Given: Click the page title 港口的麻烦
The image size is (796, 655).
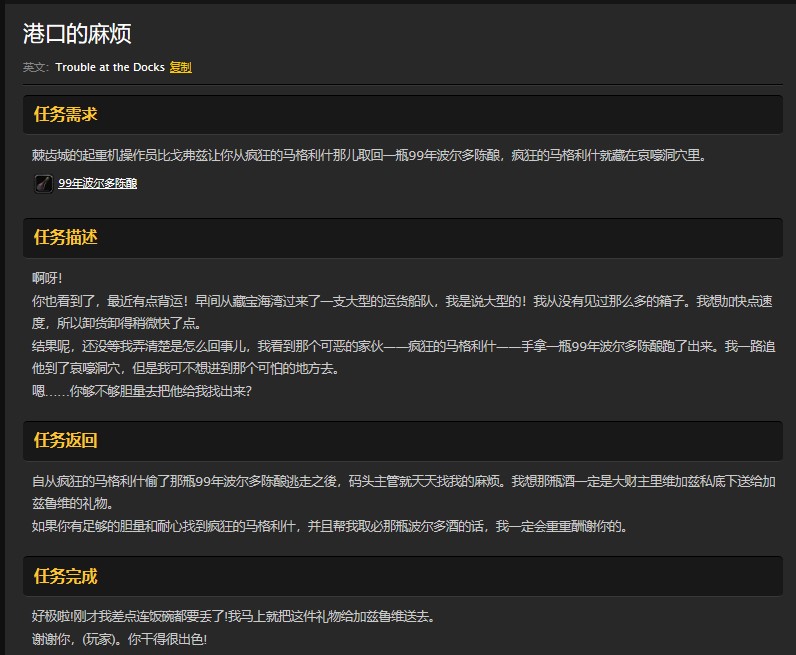Looking at the screenshot, I should pos(77,35).
